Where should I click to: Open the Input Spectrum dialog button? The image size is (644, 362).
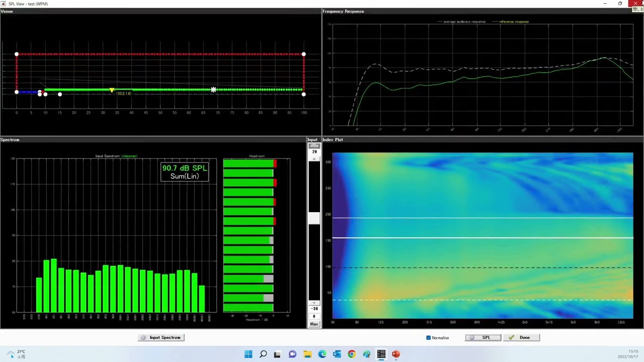pos(161,337)
